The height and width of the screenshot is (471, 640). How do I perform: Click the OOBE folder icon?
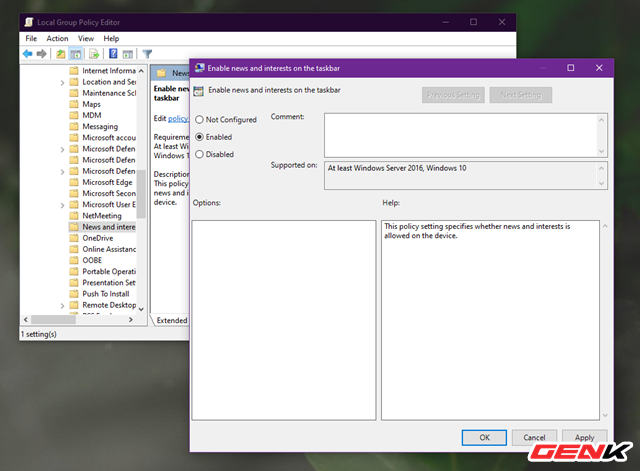74,260
